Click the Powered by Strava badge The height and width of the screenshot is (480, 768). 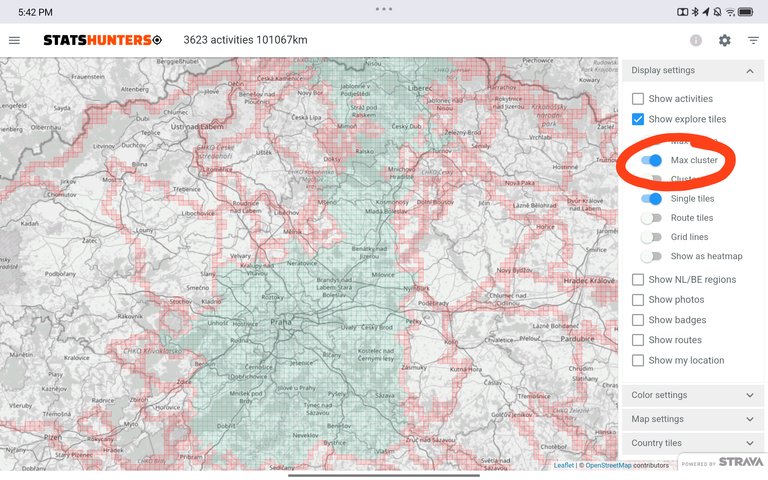tap(721, 463)
